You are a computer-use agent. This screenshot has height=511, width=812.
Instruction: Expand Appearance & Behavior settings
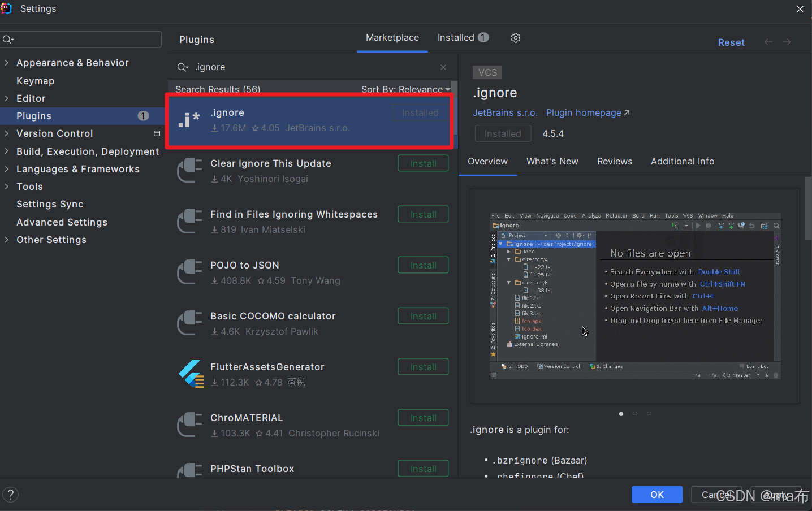(6, 63)
